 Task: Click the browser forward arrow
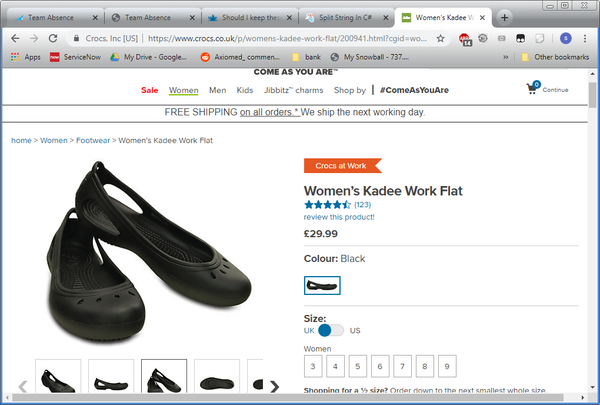coord(34,38)
